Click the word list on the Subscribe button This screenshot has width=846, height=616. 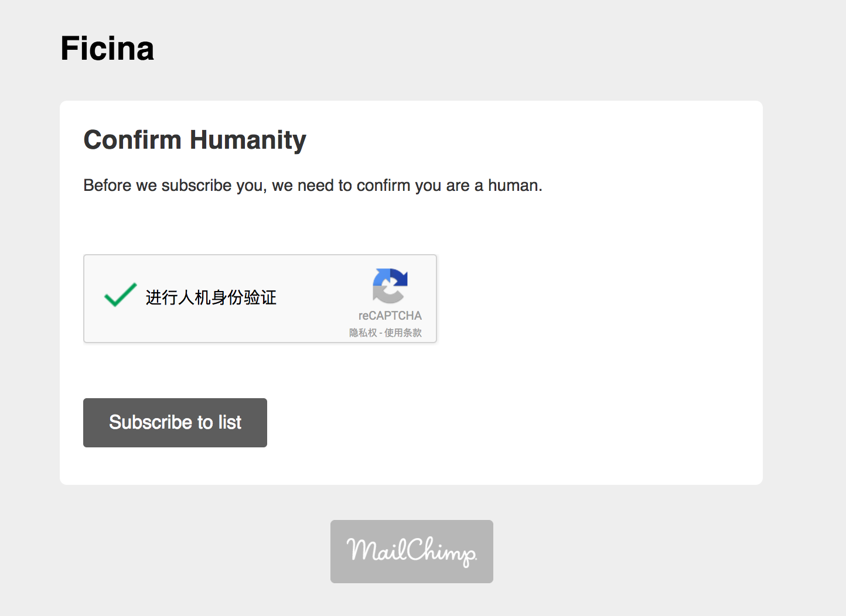pos(230,422)
